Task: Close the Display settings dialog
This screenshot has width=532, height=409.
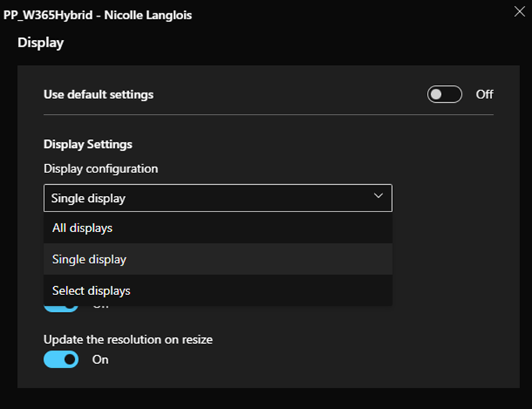Action: (519, 10)
